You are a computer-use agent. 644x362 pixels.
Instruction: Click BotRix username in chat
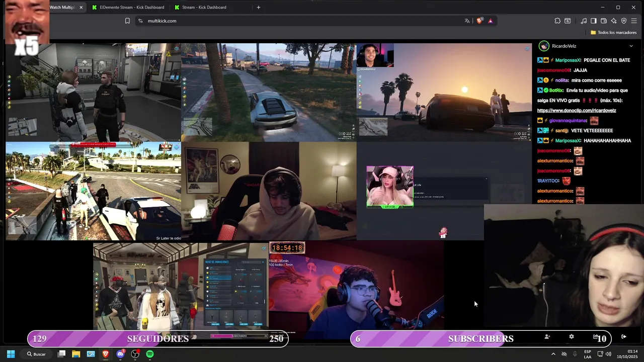coord(556,90)
